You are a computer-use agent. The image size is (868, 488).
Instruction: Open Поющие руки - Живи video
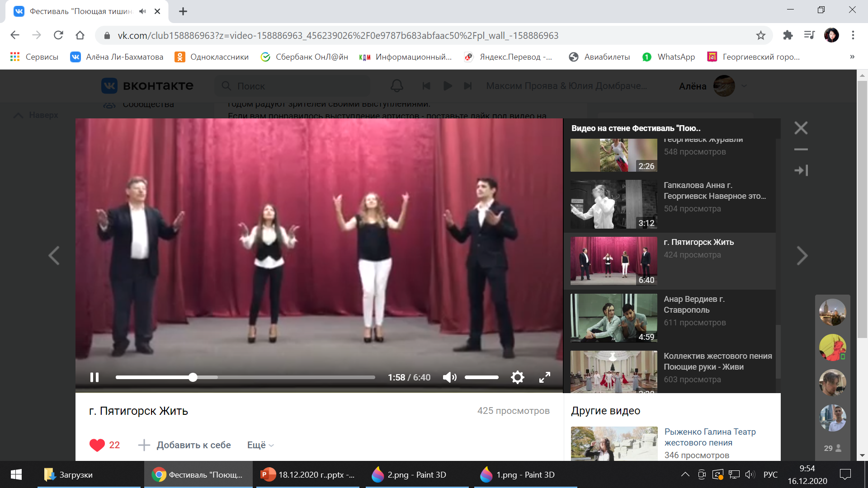(x=670, y=371)
